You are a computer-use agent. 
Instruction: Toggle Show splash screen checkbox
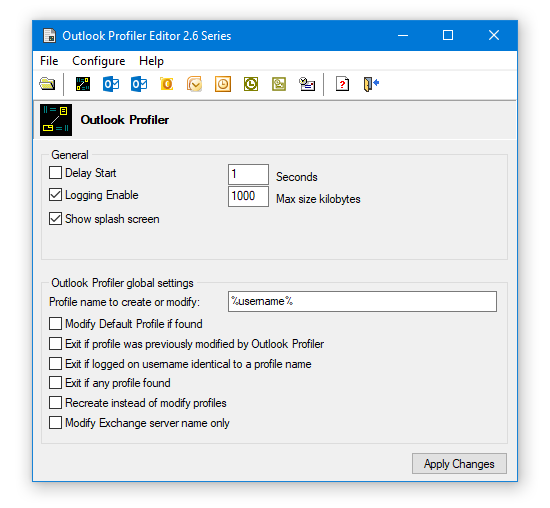[x=55, y=219]
